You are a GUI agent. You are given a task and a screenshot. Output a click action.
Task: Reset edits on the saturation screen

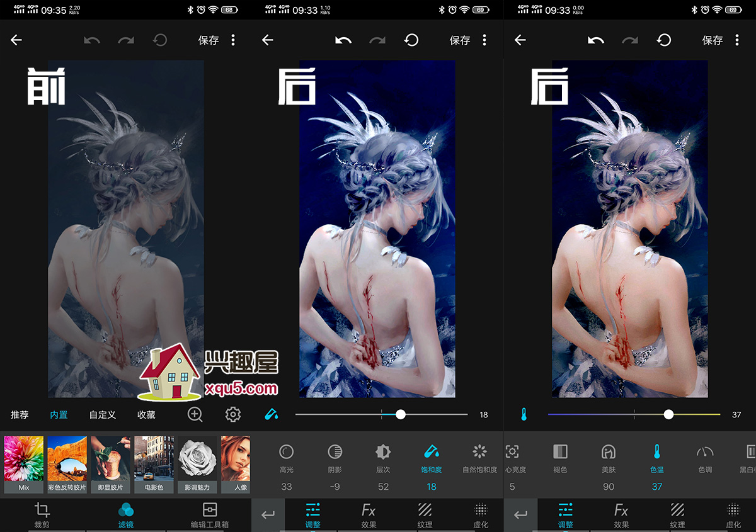411,40
